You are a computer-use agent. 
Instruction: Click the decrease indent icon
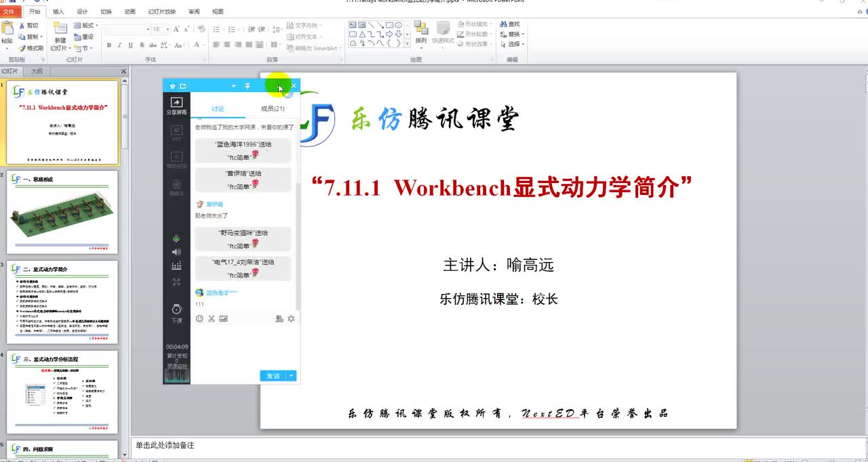[251, 29]
